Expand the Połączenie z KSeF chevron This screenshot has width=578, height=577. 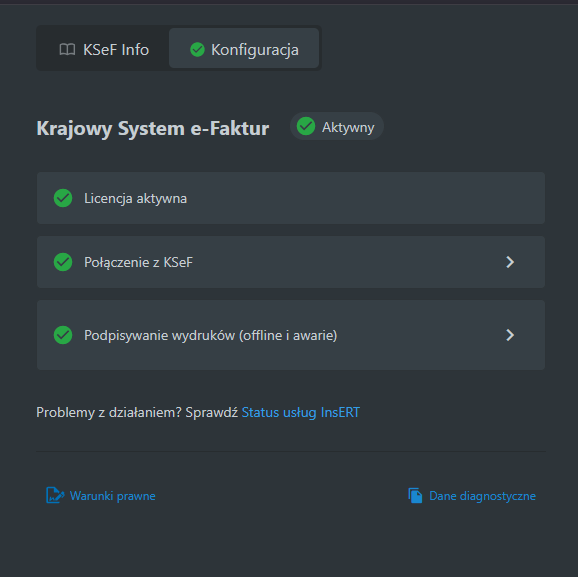510,262
